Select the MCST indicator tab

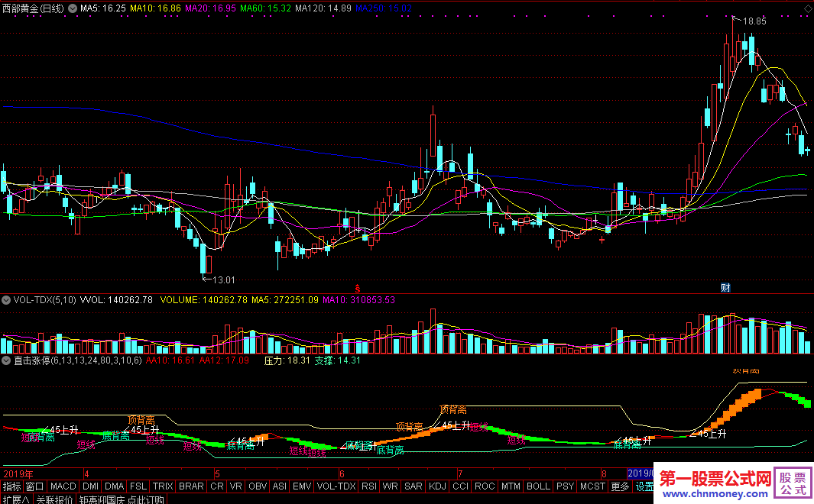pos(593,486)
